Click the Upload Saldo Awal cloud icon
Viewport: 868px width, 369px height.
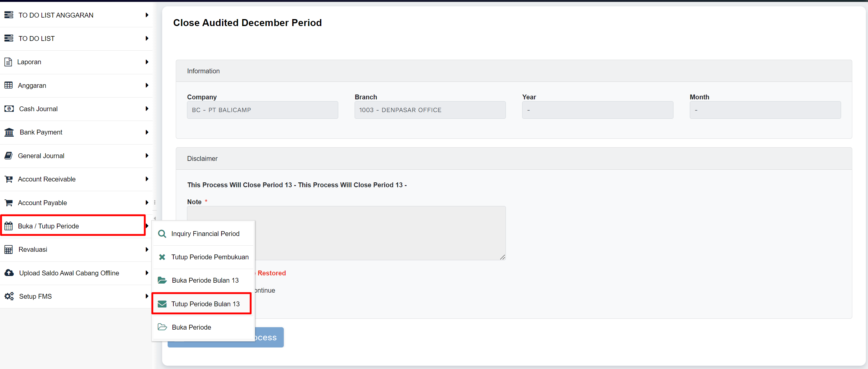(x=9, y=273)
